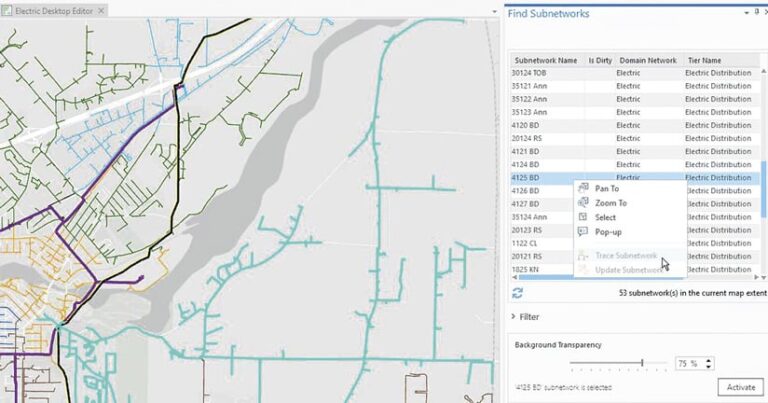Select the 30124 TOB subnetwork row
768x403 pixels.
pyautogui.click(x=635, y=73)
